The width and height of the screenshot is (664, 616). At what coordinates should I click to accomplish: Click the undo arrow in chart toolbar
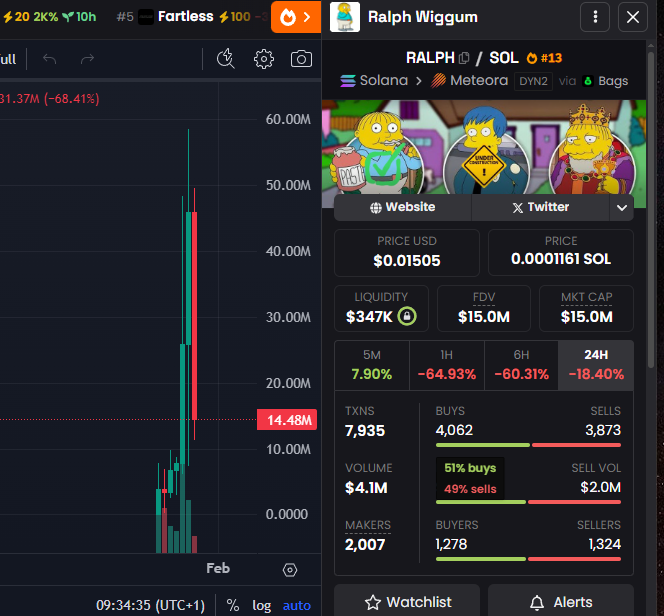pos(50,59)
